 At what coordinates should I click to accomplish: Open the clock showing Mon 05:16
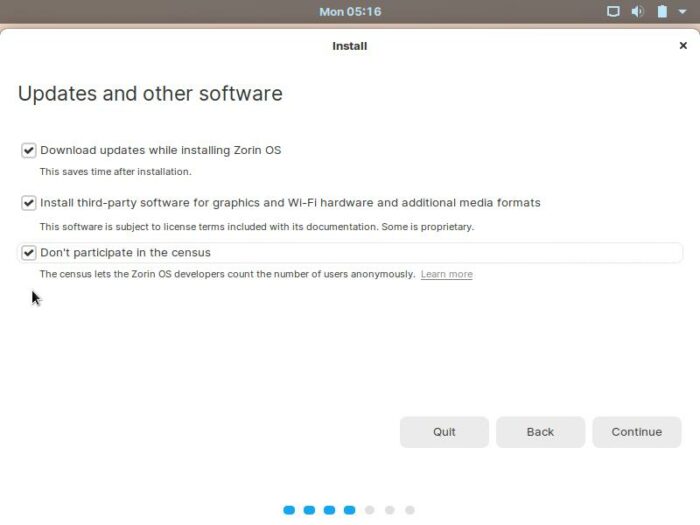350,12
